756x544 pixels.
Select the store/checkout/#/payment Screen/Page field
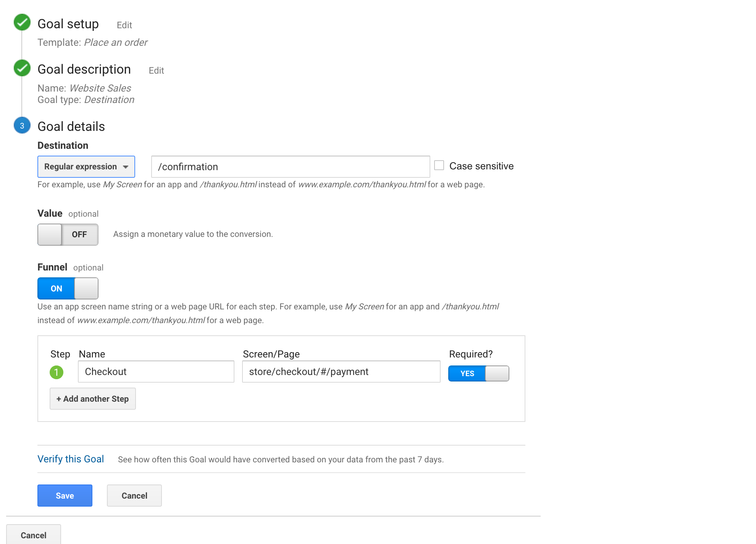click(x=340, y=371)
